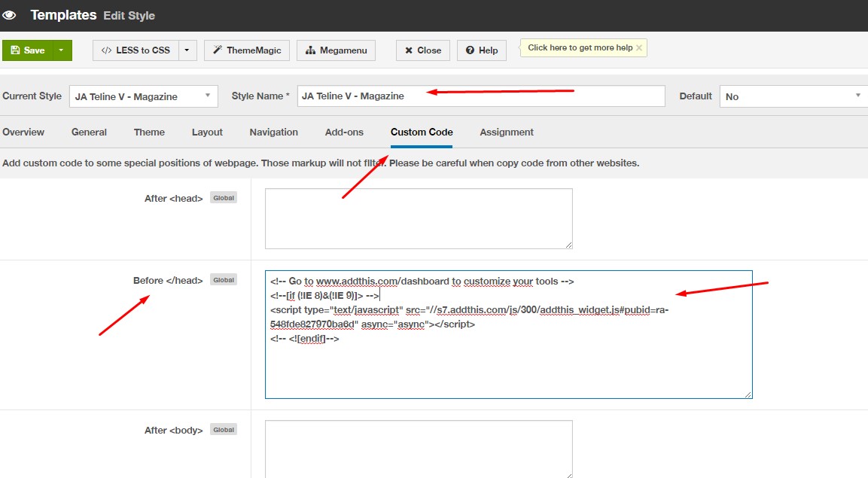The image size is (868, 478).
Task: Click the green Save button
Action: (28, 50)
